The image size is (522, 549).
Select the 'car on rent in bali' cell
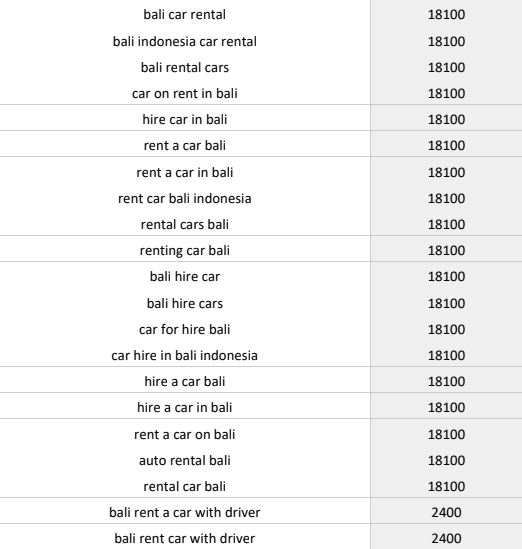click(x=185, y=93)
